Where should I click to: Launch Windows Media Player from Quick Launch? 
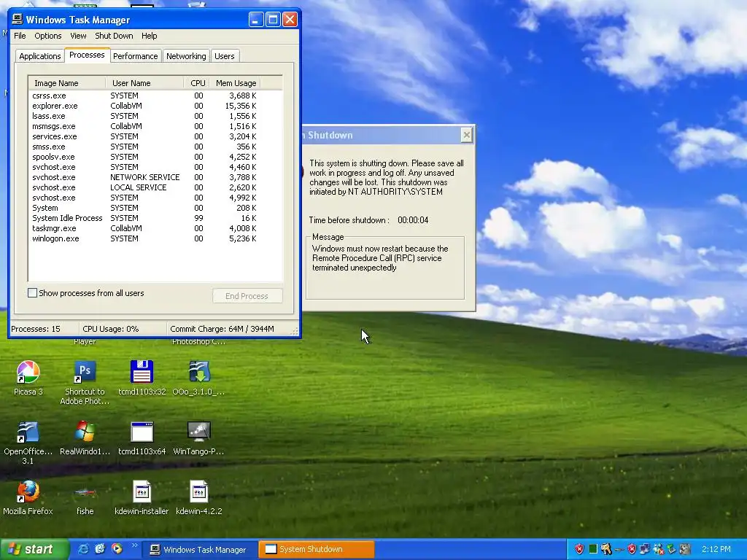tap(117, 549)
